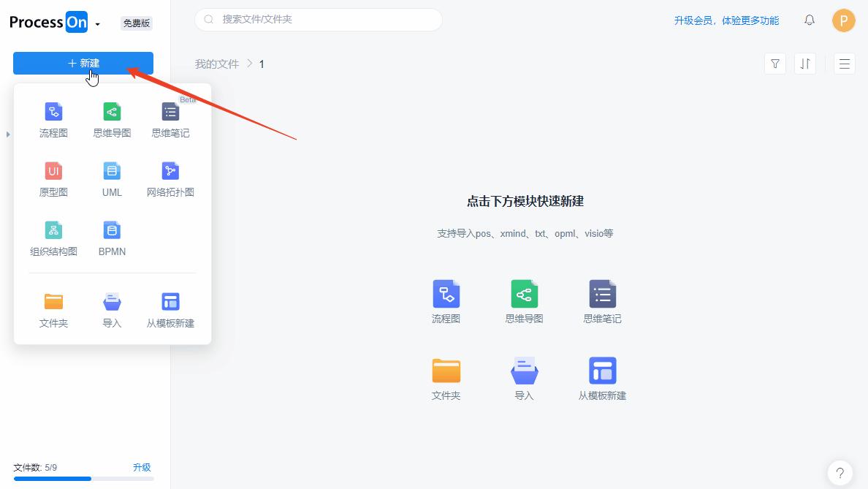
Task: Expand the left sidebar tree arrow
Action: pyautogui.click(x=8, y=134)
